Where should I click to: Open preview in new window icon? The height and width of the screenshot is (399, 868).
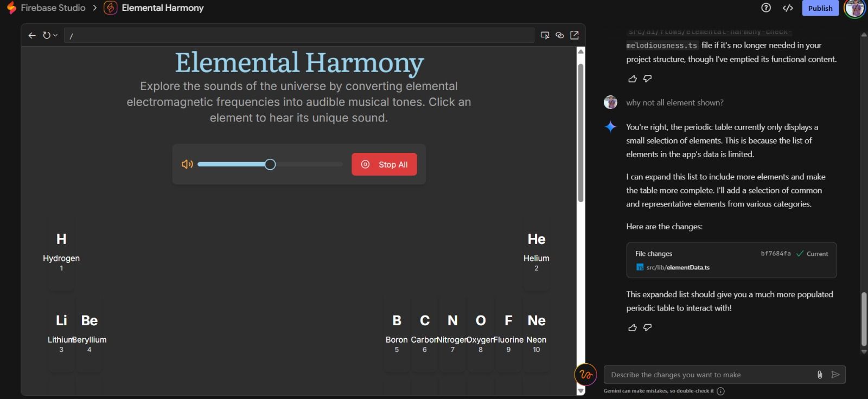pyautogui.click(x=575, y=35)
